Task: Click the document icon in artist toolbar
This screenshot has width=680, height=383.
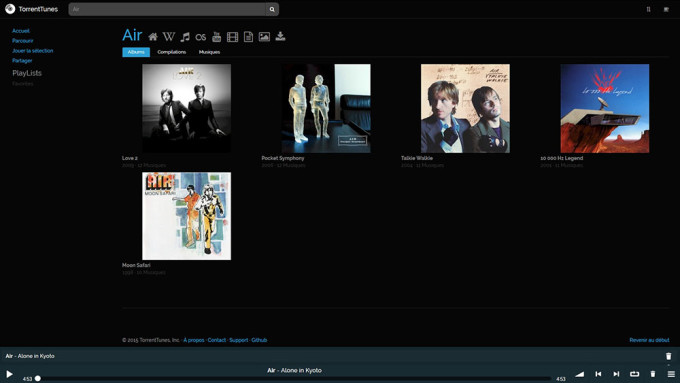Action: [x=248, y=37]
